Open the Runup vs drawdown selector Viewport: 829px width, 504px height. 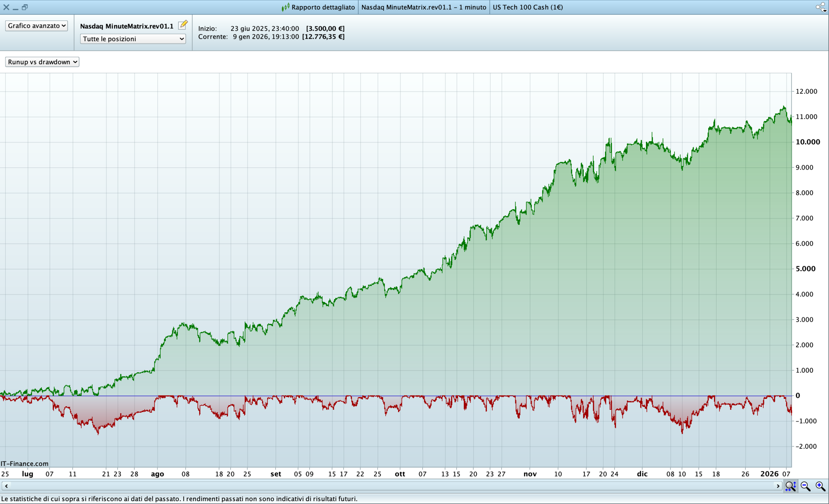coord(42,62)
